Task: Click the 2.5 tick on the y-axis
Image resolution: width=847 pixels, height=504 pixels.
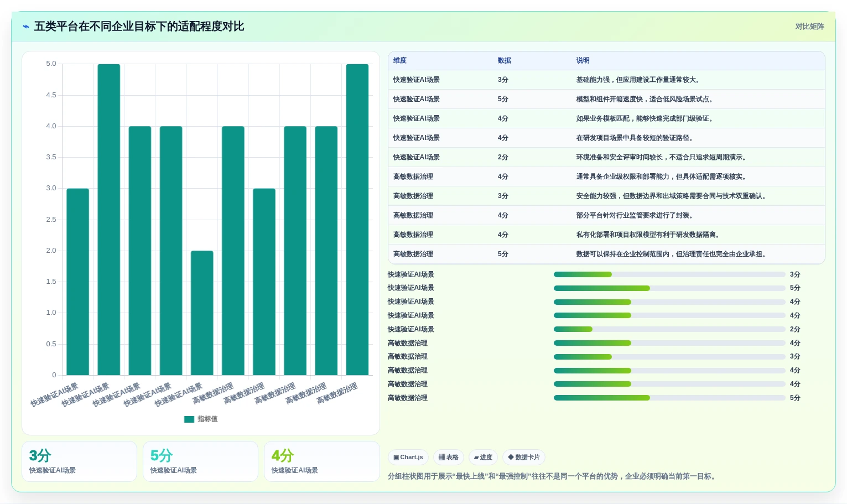Action: [x=51, y=220]
